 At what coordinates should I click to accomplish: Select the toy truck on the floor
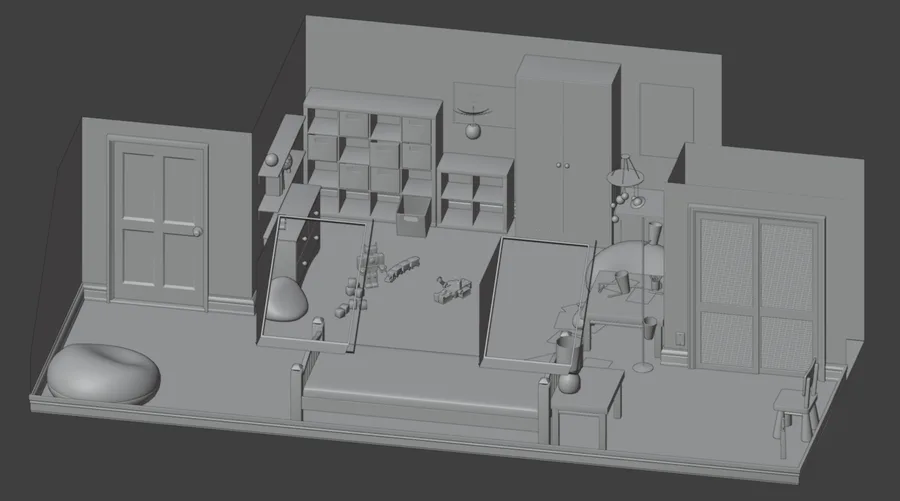[x=453, y=289]
